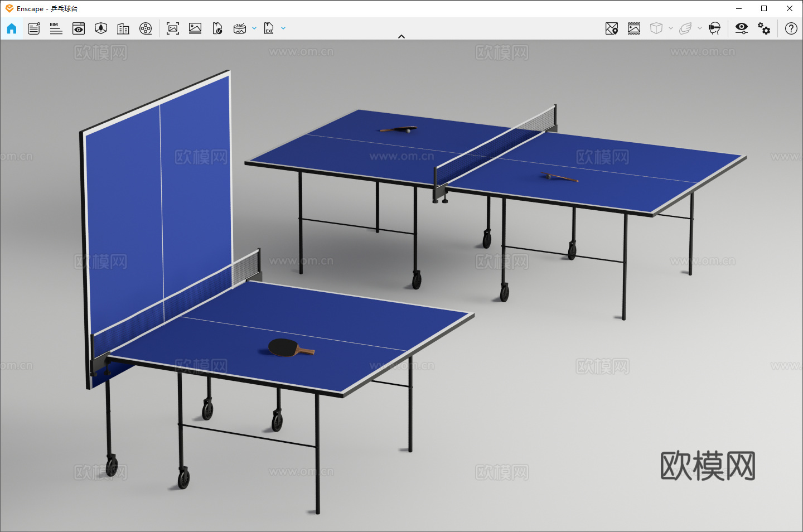Open the Help question mark
This screenshot has width=803, height=532.
791,28
